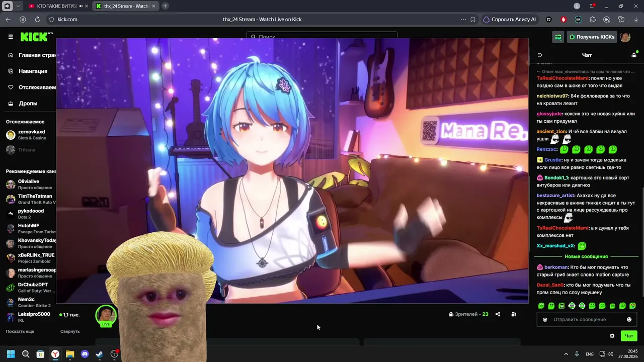Click the Новые сообщения divider in chat
The height and width of the screenshot is (362, 644).
pyautogui.click(x=586, y=256)
